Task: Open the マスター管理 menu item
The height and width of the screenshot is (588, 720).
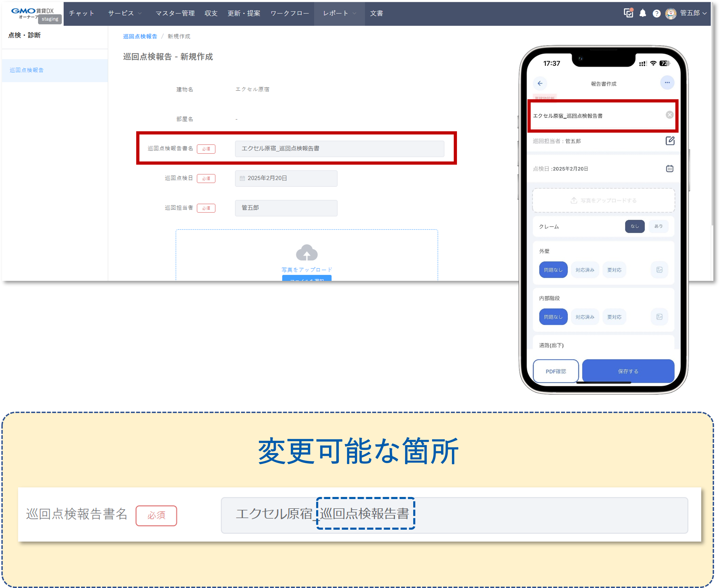Action: pyautogui.click(x=175, y=13)
